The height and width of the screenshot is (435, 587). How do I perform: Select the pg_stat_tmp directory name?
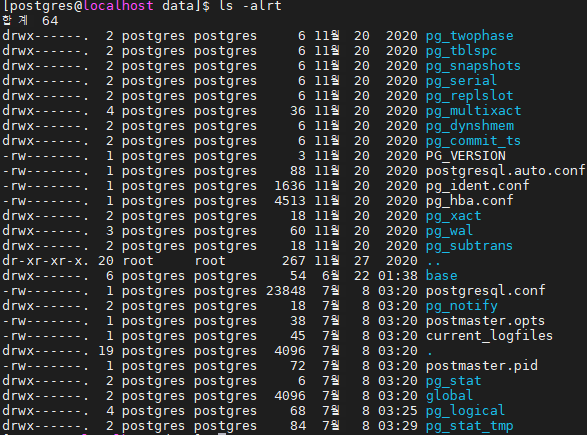coord(469,426)
